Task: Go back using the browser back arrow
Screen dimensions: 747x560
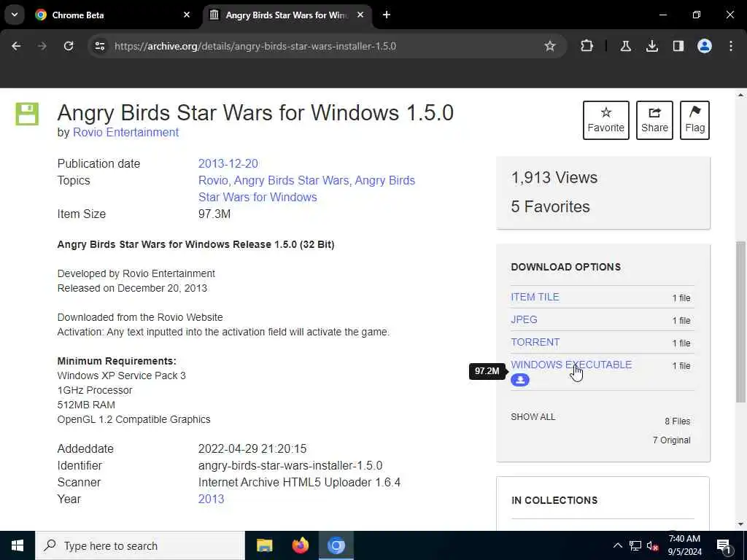Action: (x=16, y=46)
